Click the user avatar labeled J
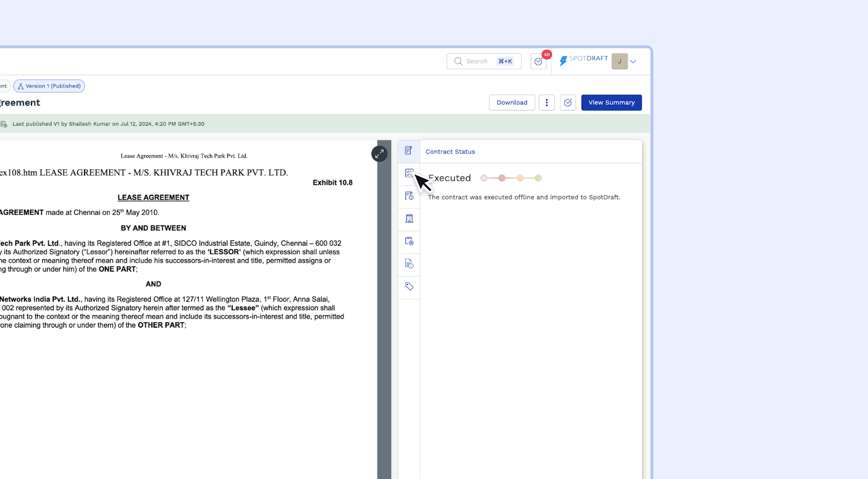The image size is (868, 479). (620, 61)
